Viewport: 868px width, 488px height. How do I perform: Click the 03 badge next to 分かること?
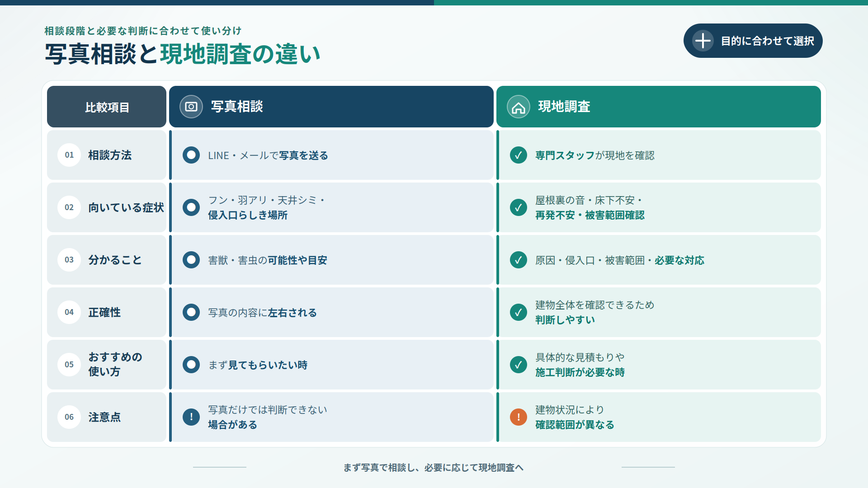pyautogui.click(x=69, y=260)
